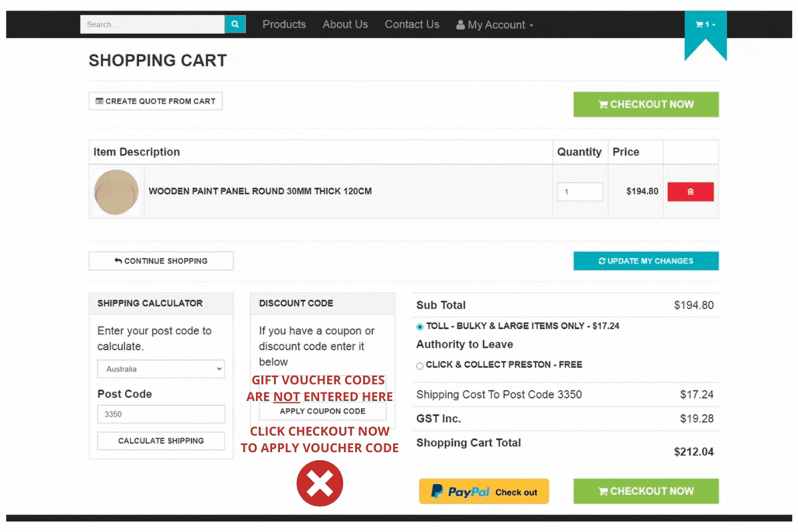Delete item using red trash icon
Screen dimensions: 798x532
690,192
